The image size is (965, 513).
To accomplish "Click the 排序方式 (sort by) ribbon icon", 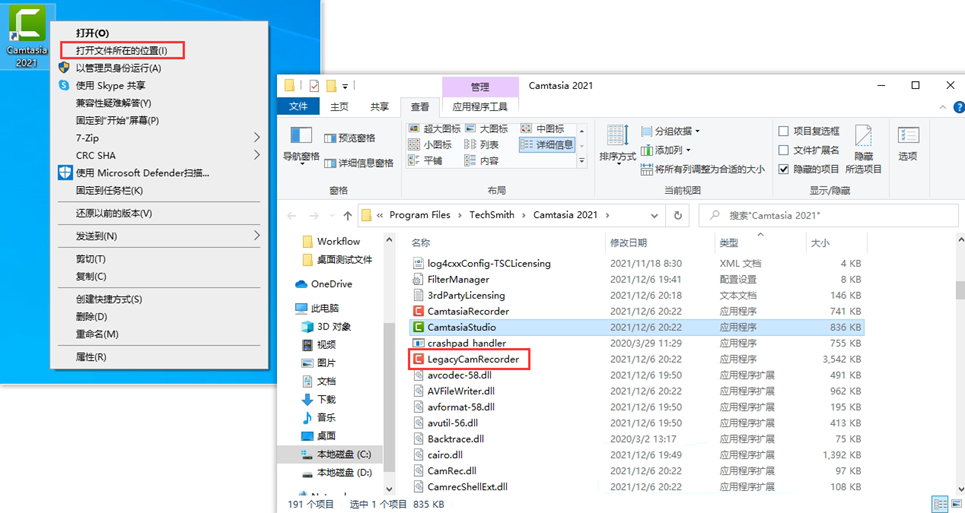I will pyautogui.click(x=617, y=143).
